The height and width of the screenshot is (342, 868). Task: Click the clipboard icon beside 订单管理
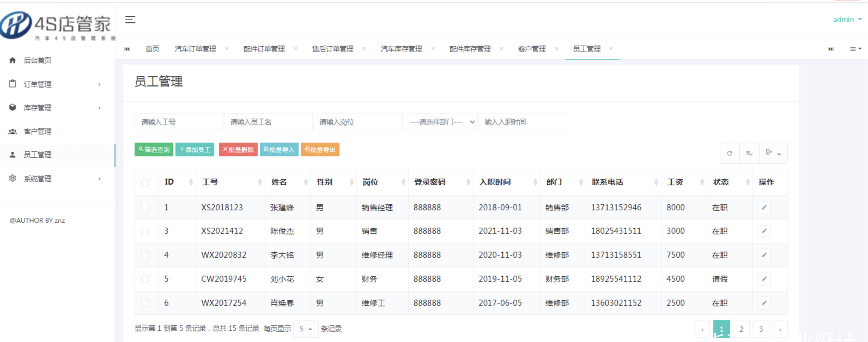13,84
